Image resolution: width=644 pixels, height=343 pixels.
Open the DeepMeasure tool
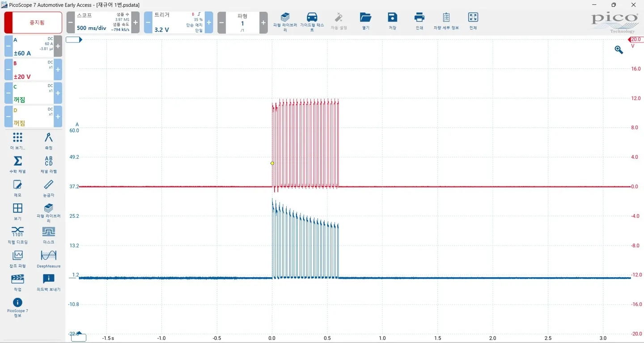49,259
